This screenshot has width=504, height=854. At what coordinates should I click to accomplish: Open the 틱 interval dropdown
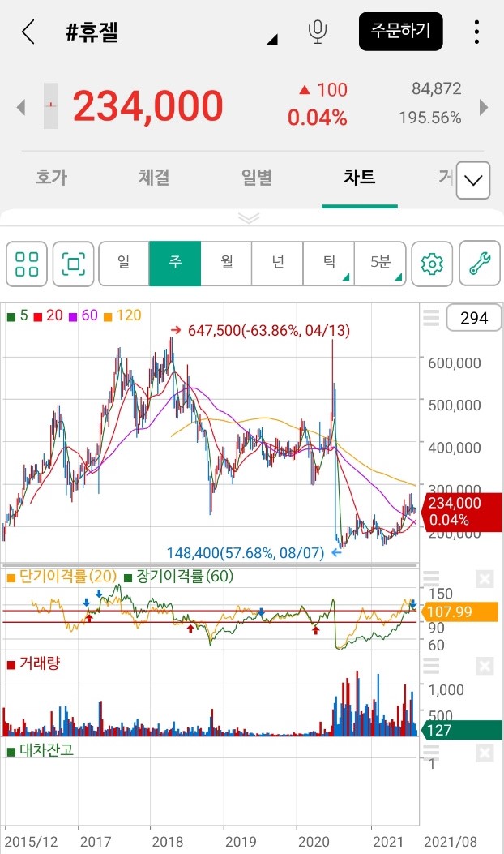pos(328,264)
